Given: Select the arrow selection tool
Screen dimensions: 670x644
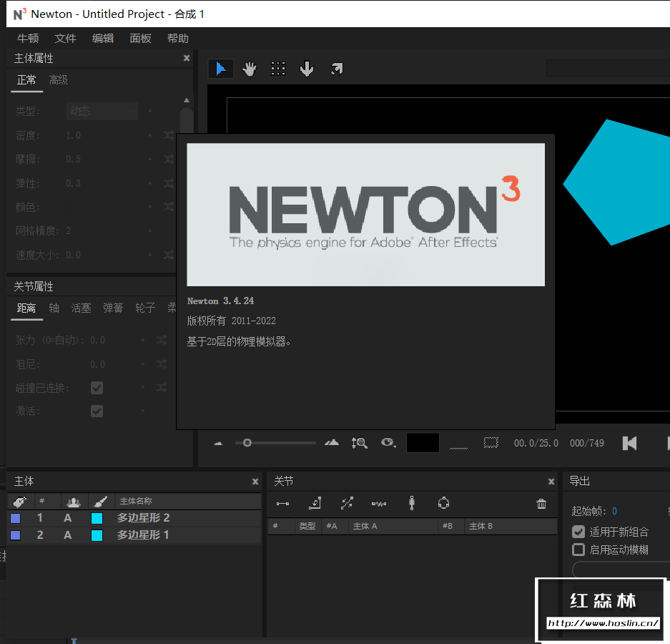Looking at the screenshot, I should pyautogui.click(x=221, y=69).
